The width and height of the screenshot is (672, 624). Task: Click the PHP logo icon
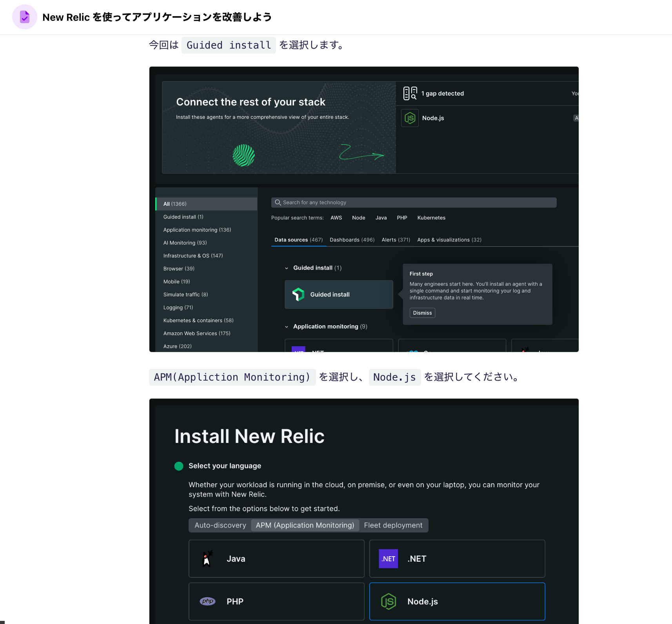(207, 601)
